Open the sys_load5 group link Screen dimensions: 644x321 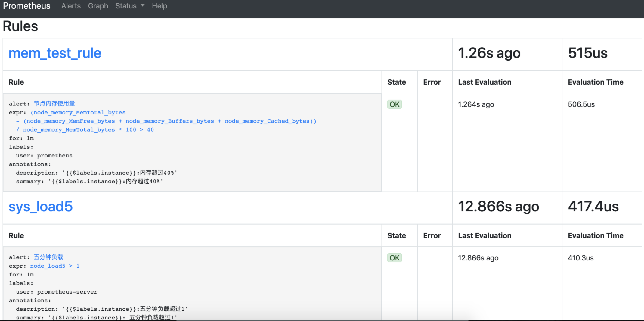pyautogui.click(x=41, y=207)
